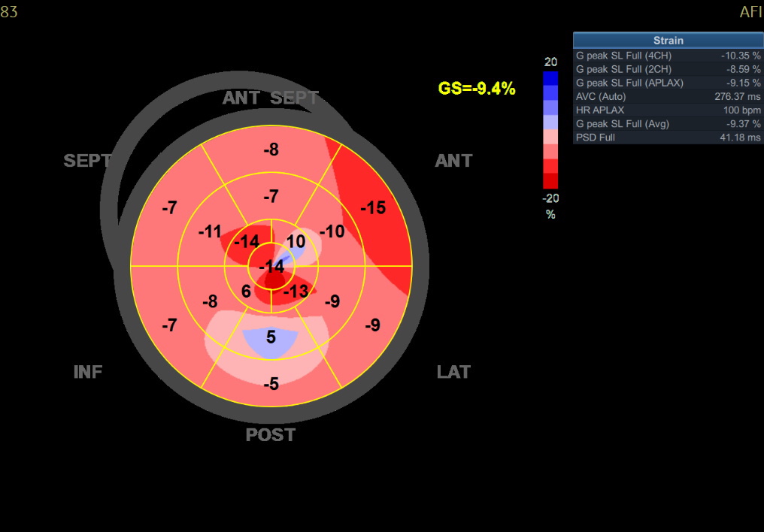Screen dimensions: 764x532
Task: Select the G peak SL Full (4CH) row
Action: [x=668, y=56]
